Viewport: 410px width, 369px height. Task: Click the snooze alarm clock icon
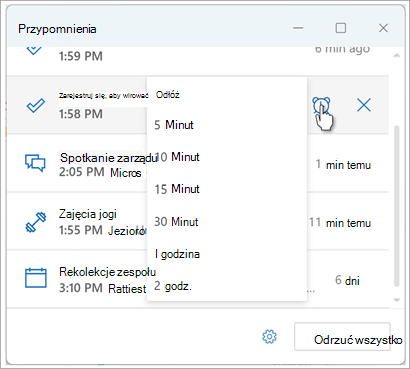pos(321,106)
